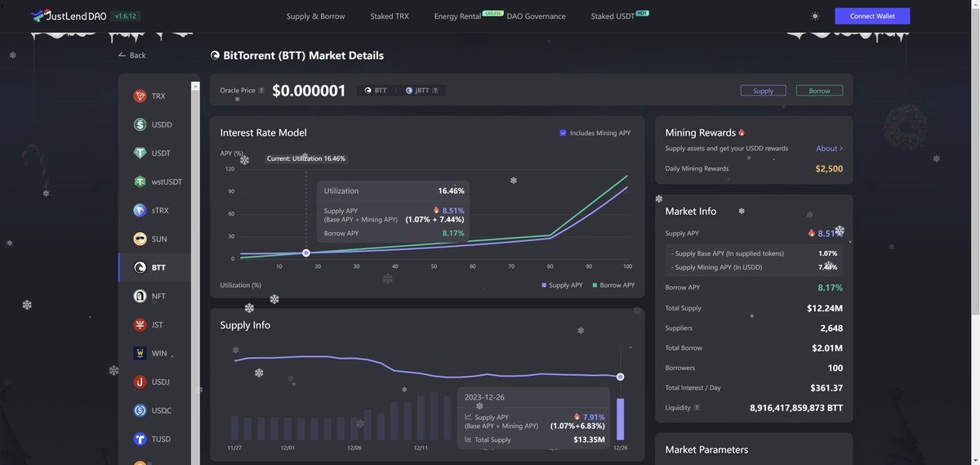The width and height of the screenshot is (980, 465).
Task: Click the 12/26 data point on supply chart
Action: 621,377
